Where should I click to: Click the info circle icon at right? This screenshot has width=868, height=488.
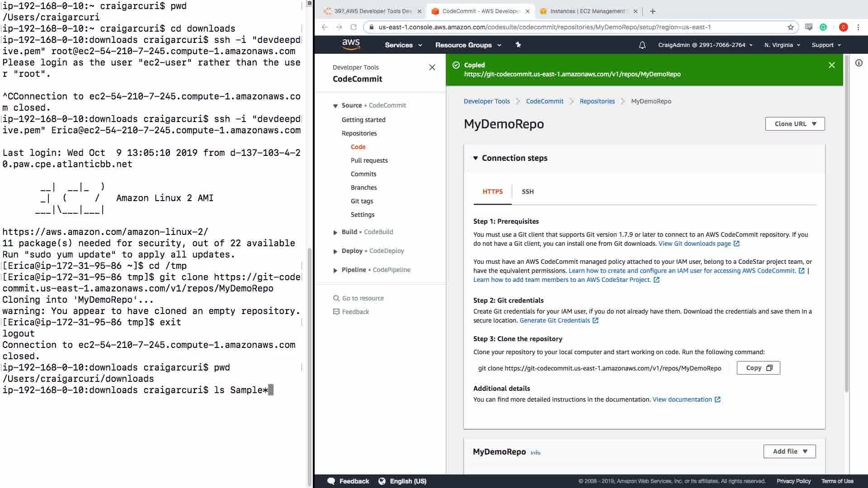tap(859, 63)
